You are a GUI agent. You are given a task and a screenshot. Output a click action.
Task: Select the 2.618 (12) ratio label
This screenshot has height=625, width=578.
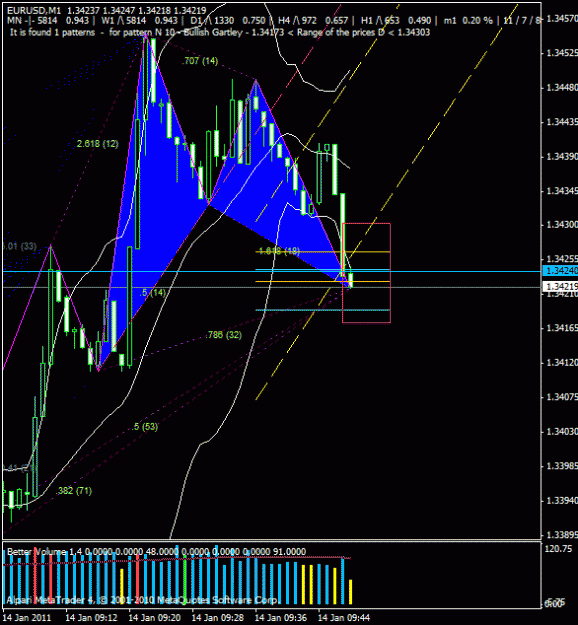coord(98,144)
